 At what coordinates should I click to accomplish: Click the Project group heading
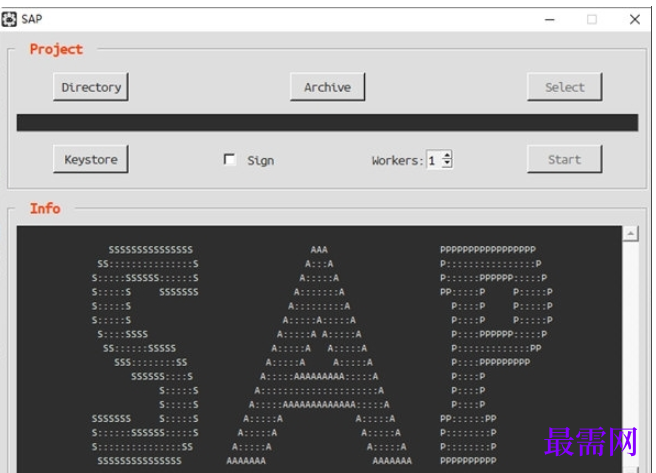coord(56,49)
